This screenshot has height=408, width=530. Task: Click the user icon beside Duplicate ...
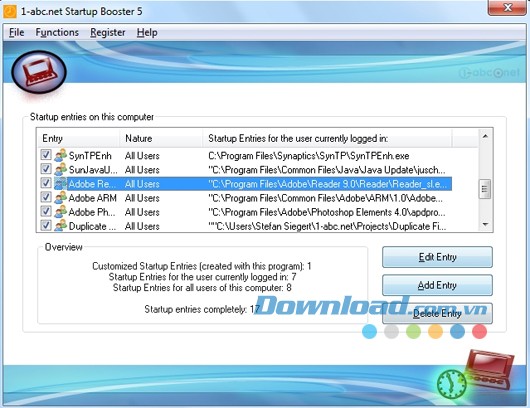coord(61,226)
